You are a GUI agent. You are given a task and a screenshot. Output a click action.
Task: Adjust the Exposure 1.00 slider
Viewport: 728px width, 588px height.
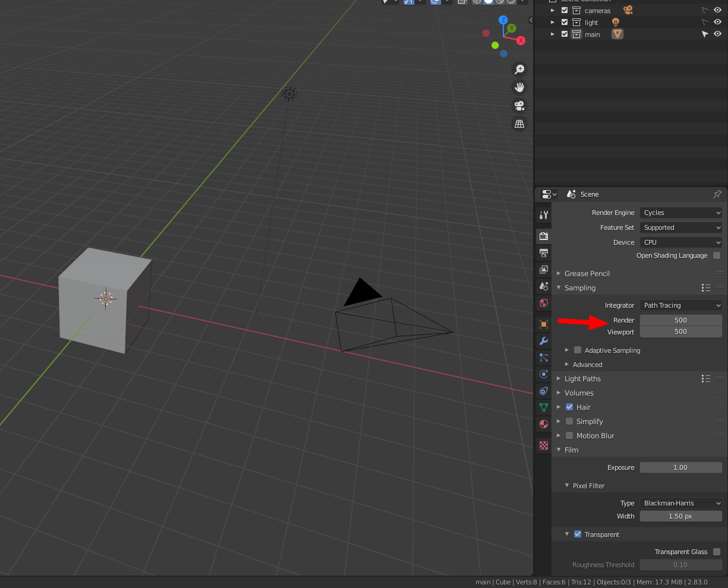pos(681,467)
